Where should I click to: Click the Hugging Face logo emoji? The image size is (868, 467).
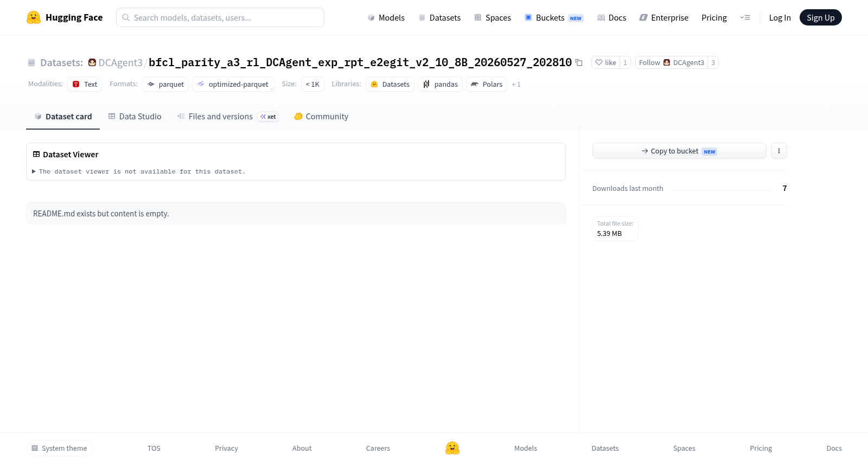tap(34, 17)
